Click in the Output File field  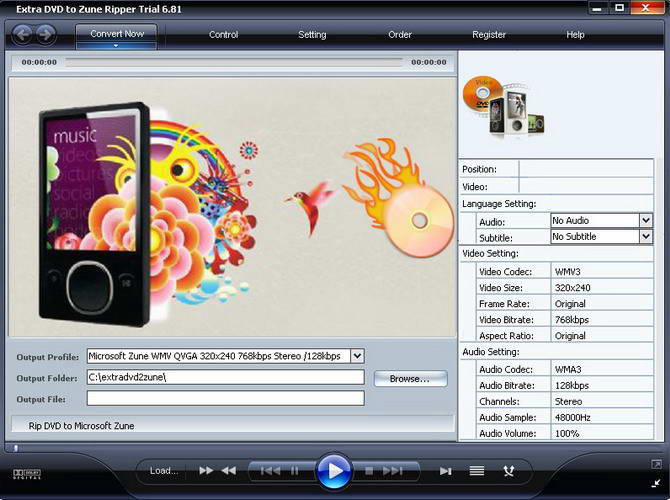pyautogui.click(x=226, y=398)
